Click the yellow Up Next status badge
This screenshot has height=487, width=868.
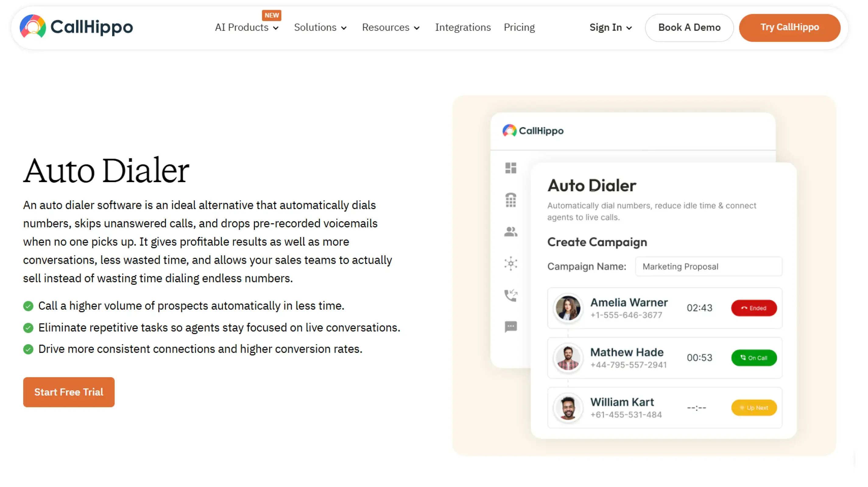tap(754, 408)
